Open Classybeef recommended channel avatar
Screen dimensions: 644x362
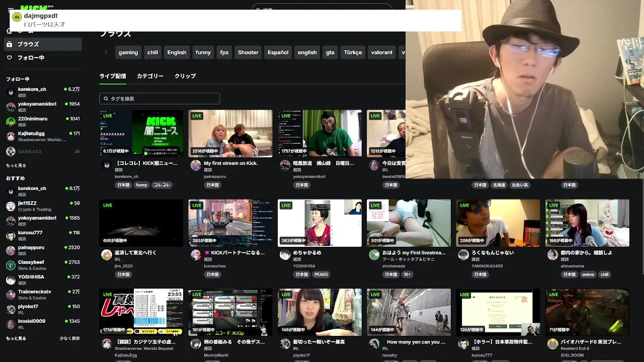point(10,265)
